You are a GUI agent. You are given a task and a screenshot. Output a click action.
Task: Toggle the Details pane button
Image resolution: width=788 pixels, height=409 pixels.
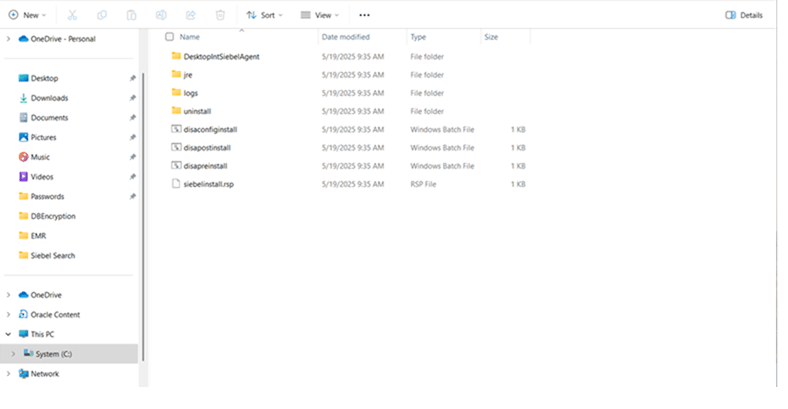point(744,15)
